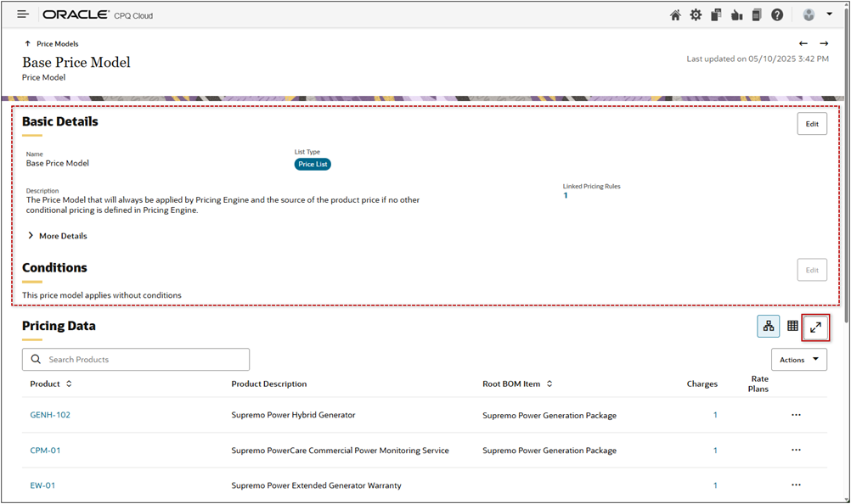Image resolution: width=851 pixels, height=504 pixels.
Task: Navigate to the next price model arrow
Action: tap(824, 43)
